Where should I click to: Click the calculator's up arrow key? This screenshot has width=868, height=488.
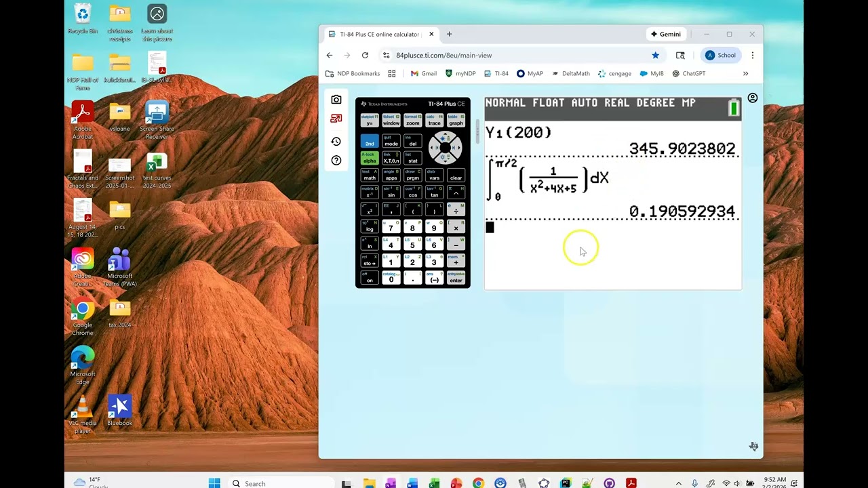pyautogui.click(x=446, y=138)
